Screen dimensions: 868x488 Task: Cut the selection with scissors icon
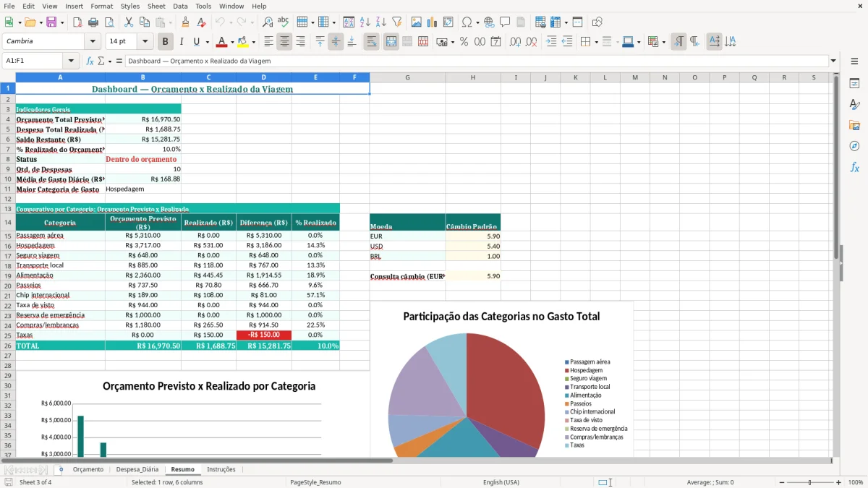click(x=129, y=22)
